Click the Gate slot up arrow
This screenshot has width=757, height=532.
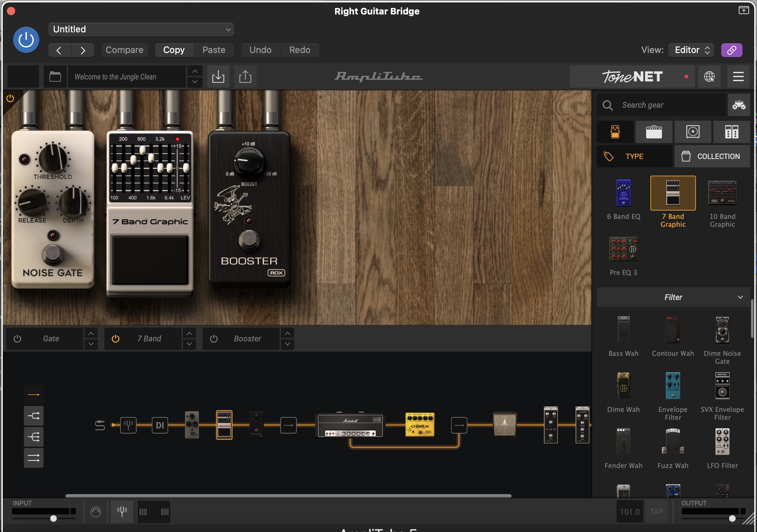coord(91,333)
